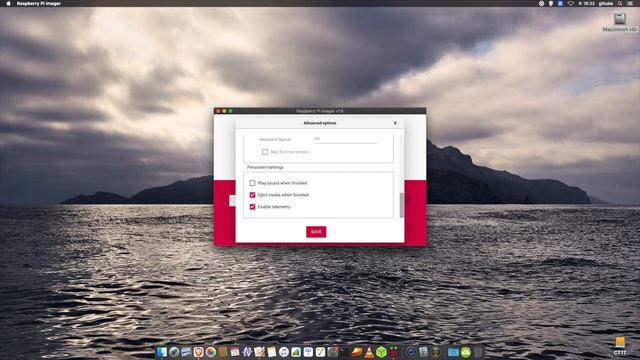Image resolution: width=640 pixels, height=360 pixels.
Task: Click the Advanced options vertical scrollbar thumb
Action: click(402, 205)
